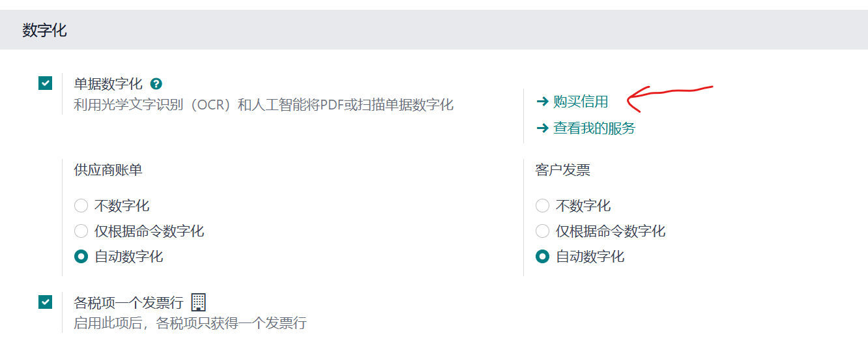Click the 供应商账单 heading
The width and height of the screenshot is (868, 344).
coord(108,170)
